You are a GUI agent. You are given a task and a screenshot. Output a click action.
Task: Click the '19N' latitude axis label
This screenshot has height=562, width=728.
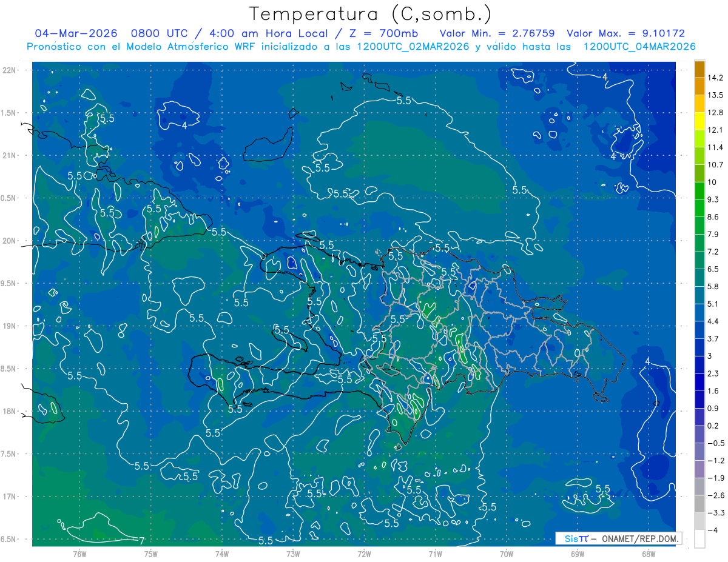[x=8, y=326]
